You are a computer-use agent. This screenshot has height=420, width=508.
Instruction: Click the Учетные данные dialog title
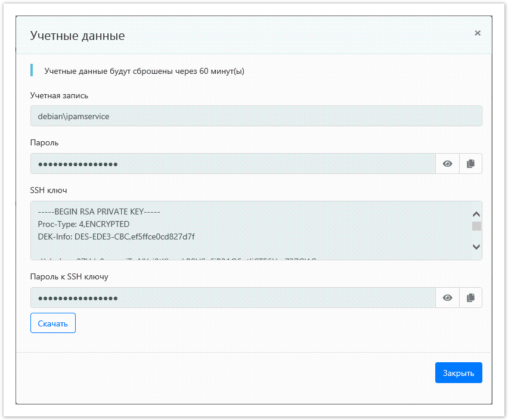[x=78, y=36]
